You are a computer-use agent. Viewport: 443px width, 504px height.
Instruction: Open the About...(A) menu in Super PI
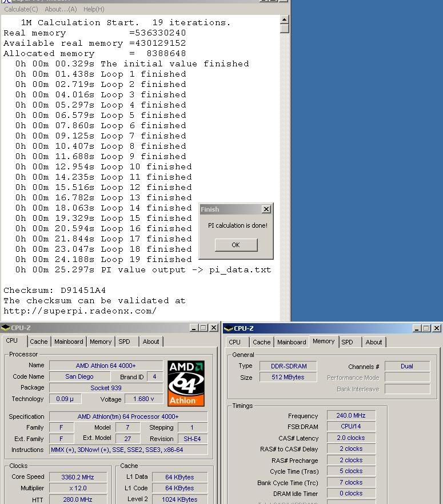pyautogui.click(x=61, y=9)
